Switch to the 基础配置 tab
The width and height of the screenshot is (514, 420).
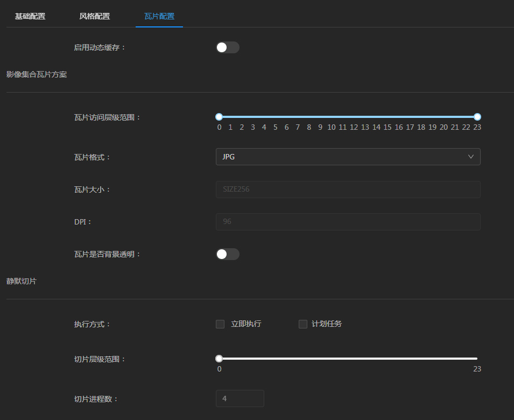click(30, 16)
